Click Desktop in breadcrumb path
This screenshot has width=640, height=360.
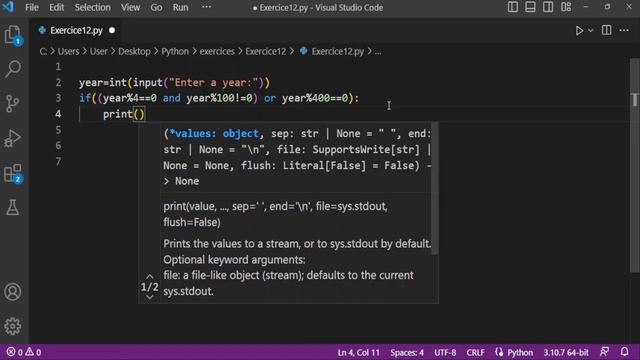[x=134, y=51]
